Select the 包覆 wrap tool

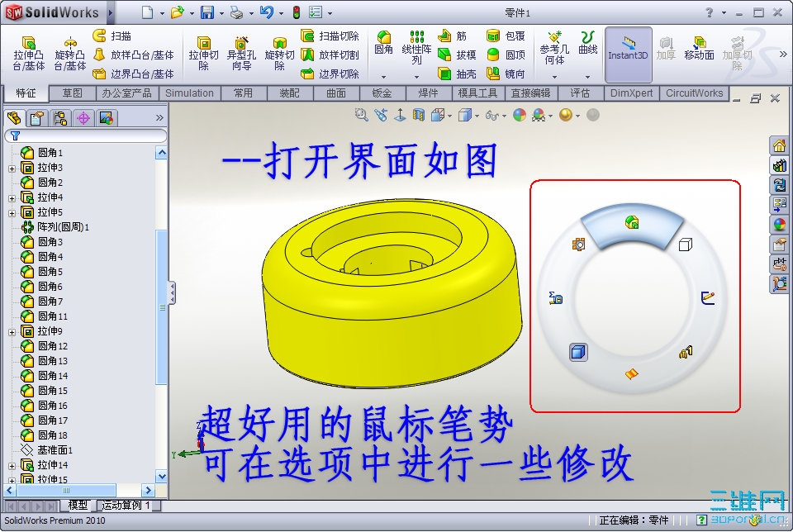pyautogui.click(x=506, y=36)
